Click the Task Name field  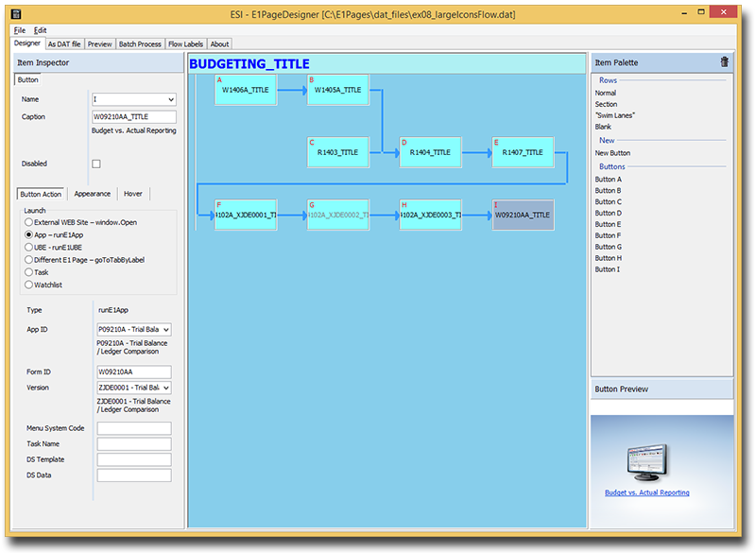134,443
